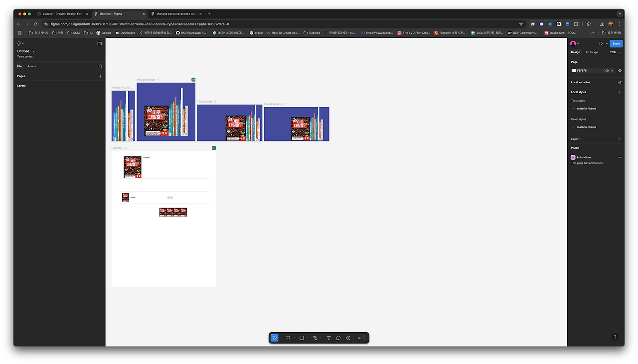This screenshot has width=638, height=364.
Task: Open the Frame tool options chevron
Action: [x=294, y=338]
